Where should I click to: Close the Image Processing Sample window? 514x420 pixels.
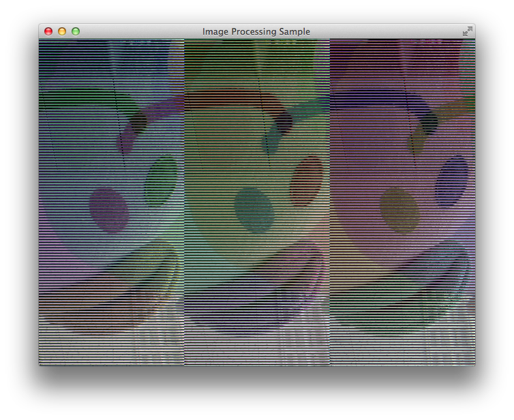tap(48, 31)
